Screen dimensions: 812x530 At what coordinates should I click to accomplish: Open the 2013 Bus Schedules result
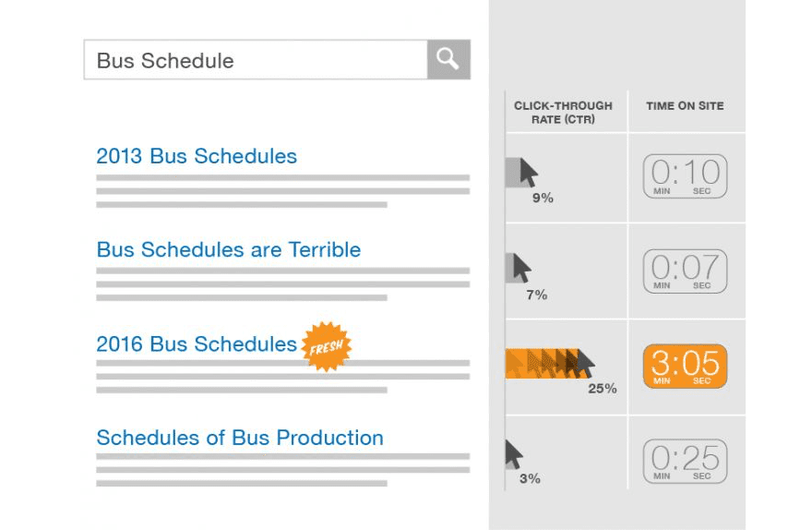[x=197, y=156]
